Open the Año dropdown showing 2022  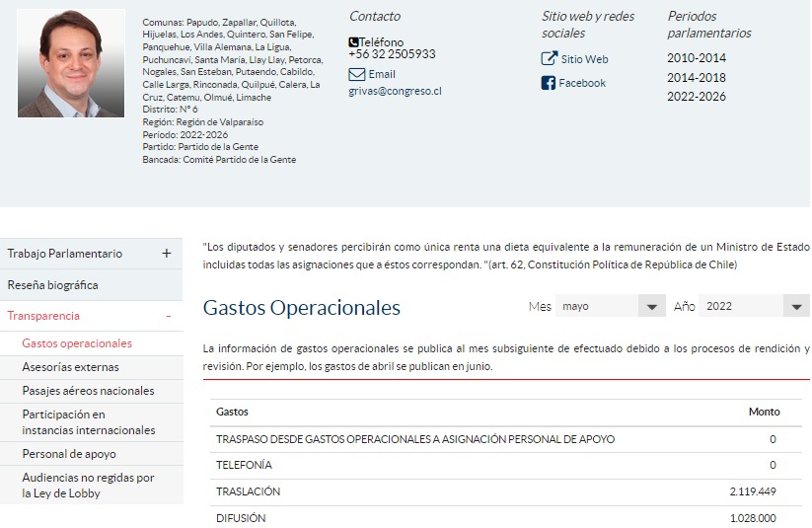(x=754, y=307)
